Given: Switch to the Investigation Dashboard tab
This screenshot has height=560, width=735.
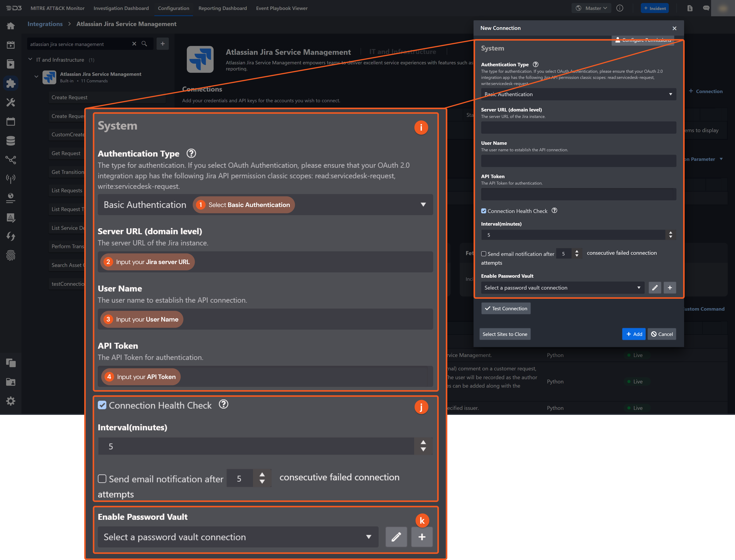Looking at the screenshot, I should 121,8.
